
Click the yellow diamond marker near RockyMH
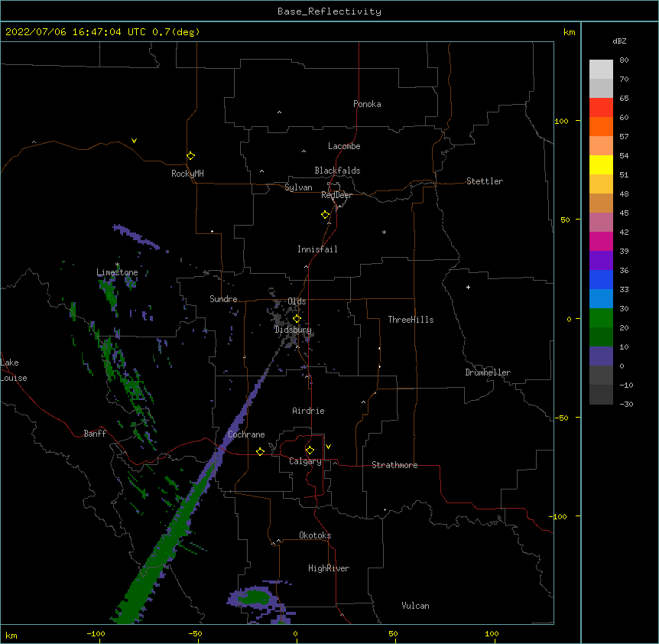tap(190, 156)
